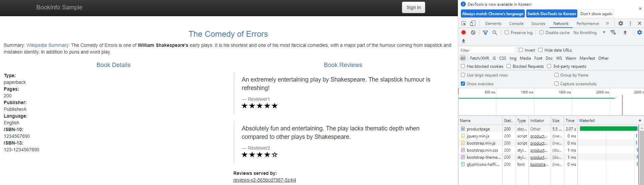Open DevTools three-dot customize menu
The width and height of the screenshot is (644, 185).
pyautogui.click(x=630, y=24)
